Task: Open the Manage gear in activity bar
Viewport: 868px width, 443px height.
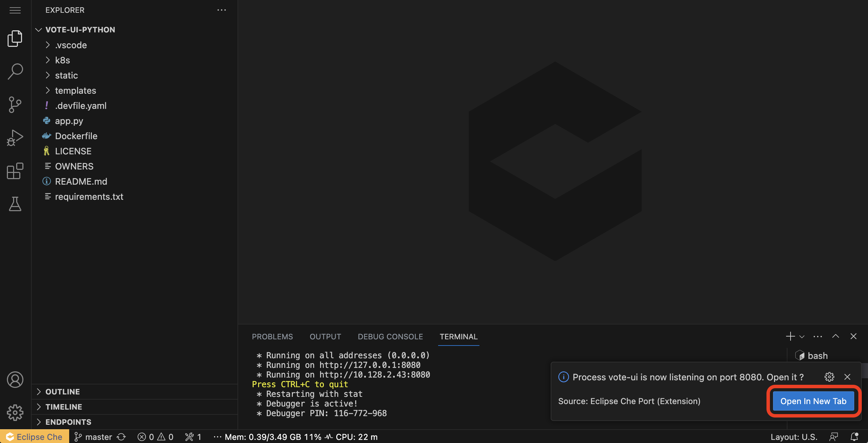Action: [x=15, y=413]
